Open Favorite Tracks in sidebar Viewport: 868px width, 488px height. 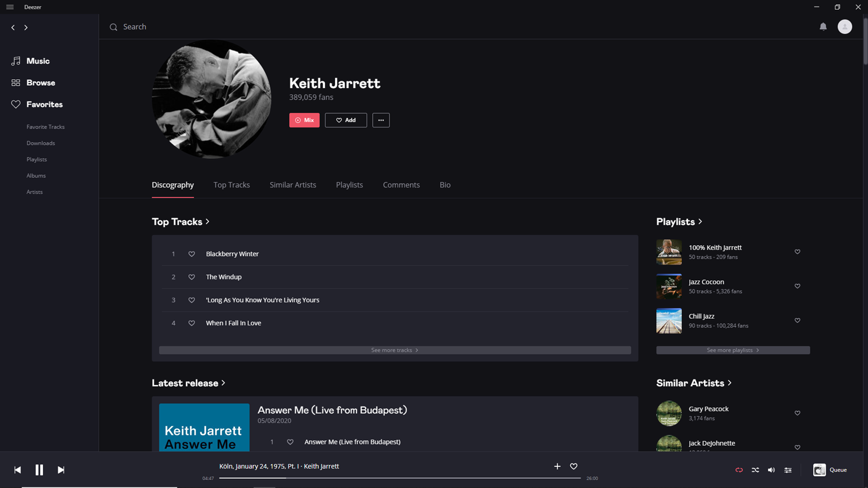click(x=46, y=127)
